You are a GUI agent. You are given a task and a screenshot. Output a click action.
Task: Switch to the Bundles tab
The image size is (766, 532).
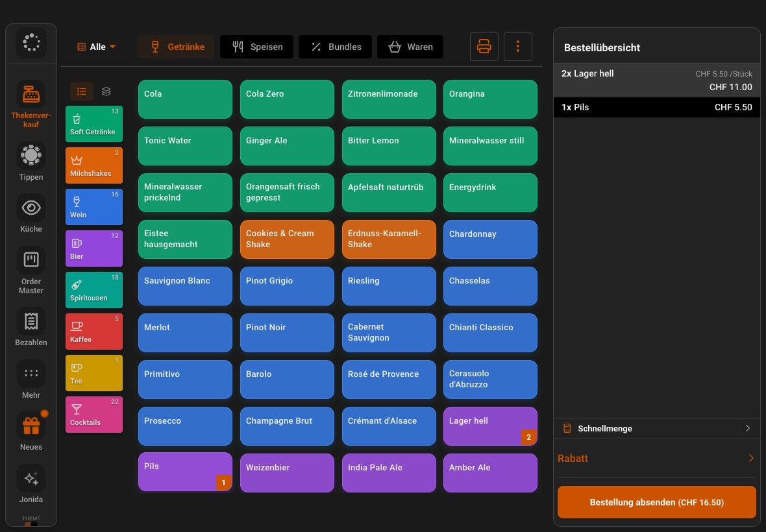(335, 47)
